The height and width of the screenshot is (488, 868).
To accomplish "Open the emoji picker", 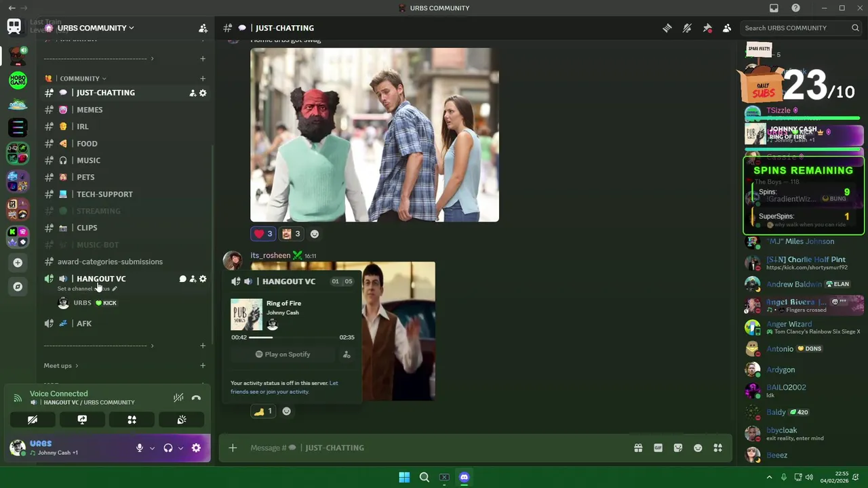I will click(x=698, y=448).
